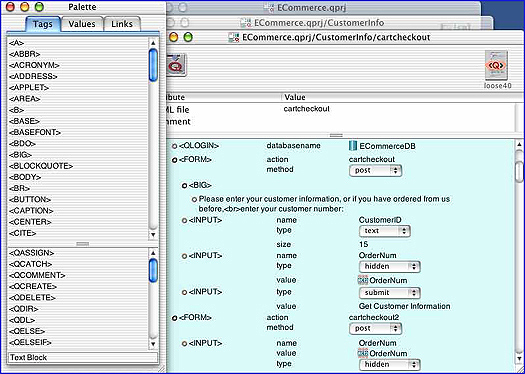This screenshot has width=525, height=374.
Task: Toggle the submit INPUT node bullet
Action: pos(184,293)
